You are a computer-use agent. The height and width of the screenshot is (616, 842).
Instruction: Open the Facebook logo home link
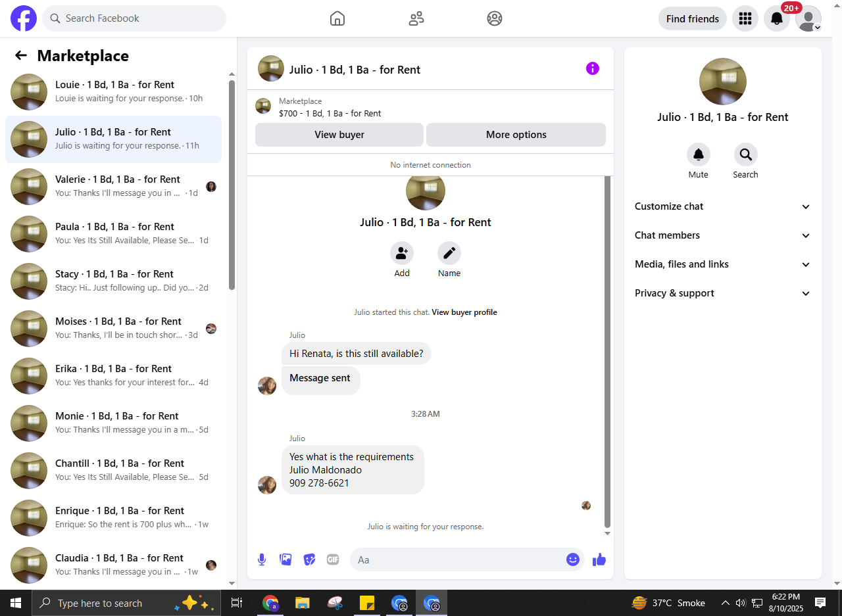point(24,18)
